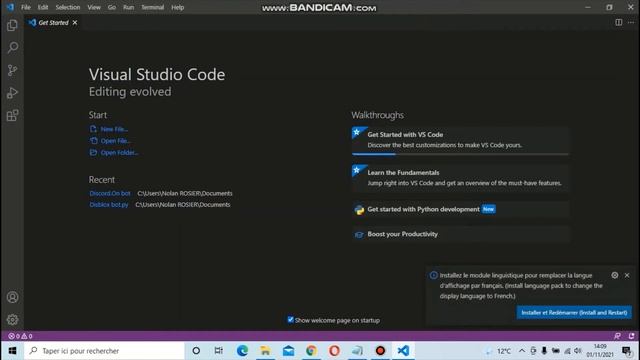Open the Help menu
Viewport: 640px width, 360px height.
[x=178, y=7]
